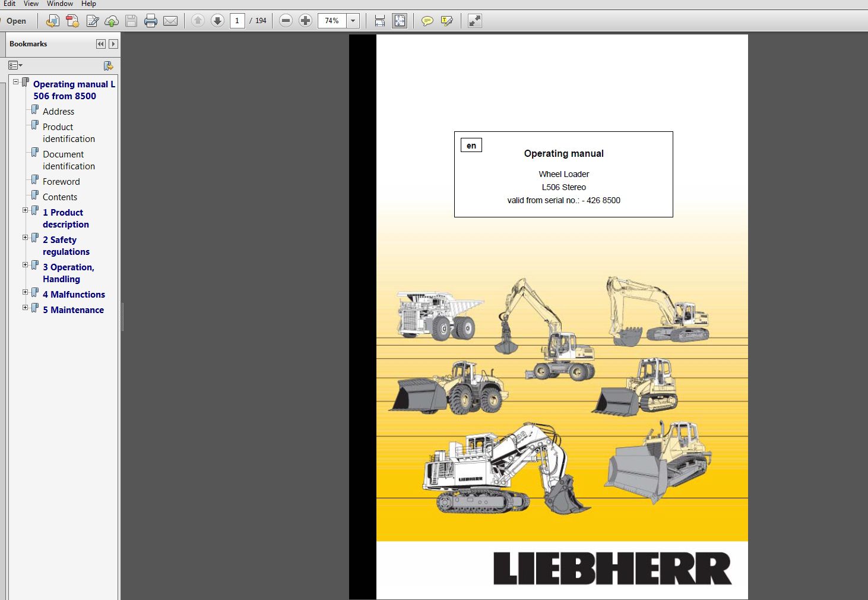
Task: Click the expand bookmarks panel arrow button
Action: coord(113,44)
